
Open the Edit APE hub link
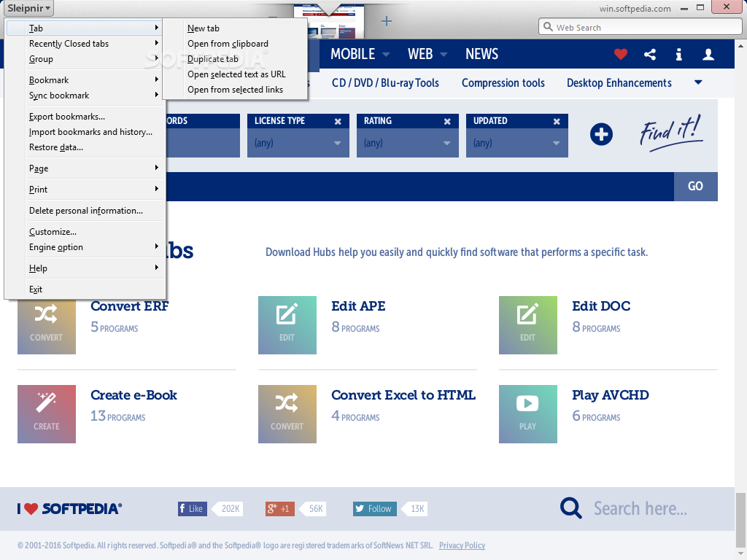pos(358,306)
